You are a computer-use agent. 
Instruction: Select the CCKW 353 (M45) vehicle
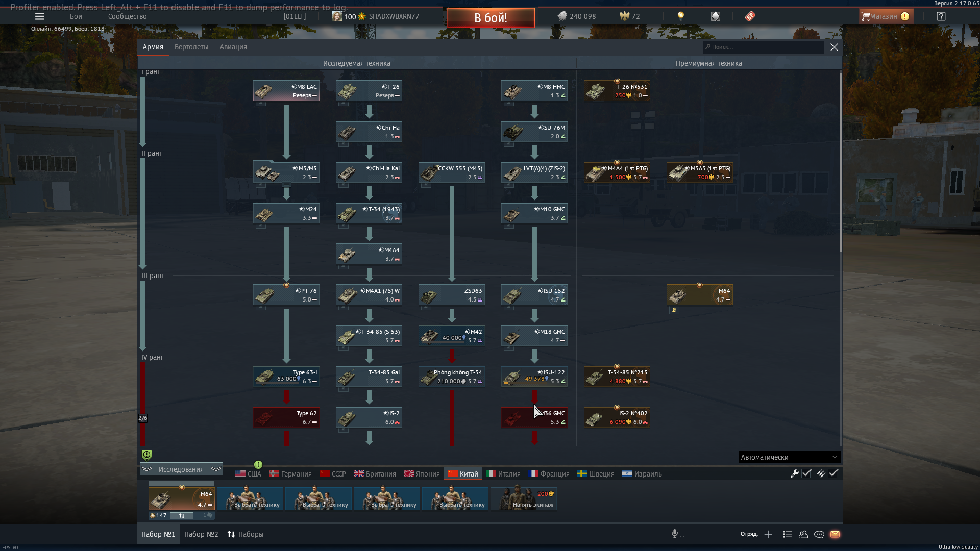pos(452,172)
